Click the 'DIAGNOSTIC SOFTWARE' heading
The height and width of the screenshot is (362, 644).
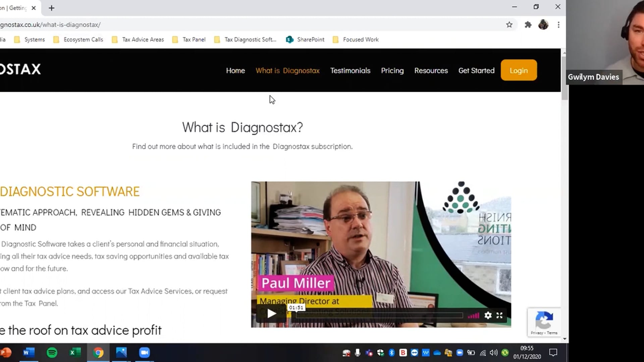point(70,192)
